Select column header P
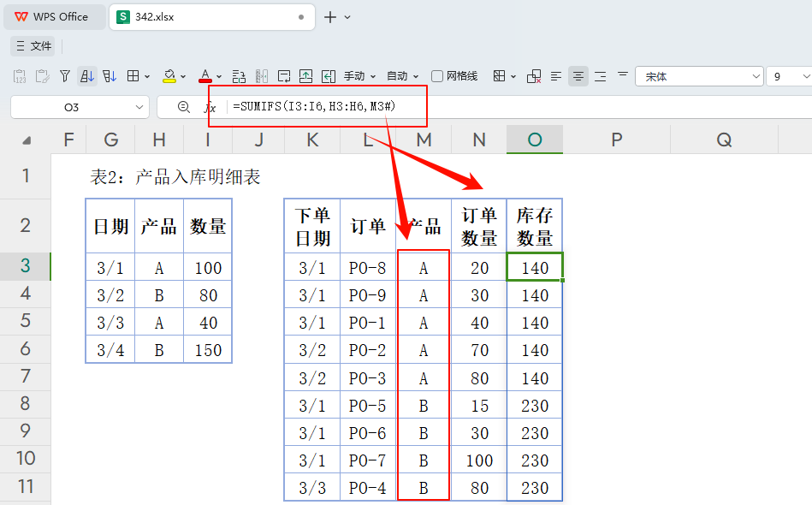The image size is (812, 505). pos(616,140)
